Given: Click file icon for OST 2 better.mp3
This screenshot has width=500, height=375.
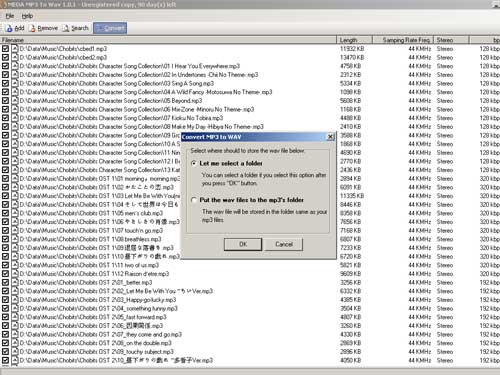Looking at the screenshot, I should pos(15,282).
